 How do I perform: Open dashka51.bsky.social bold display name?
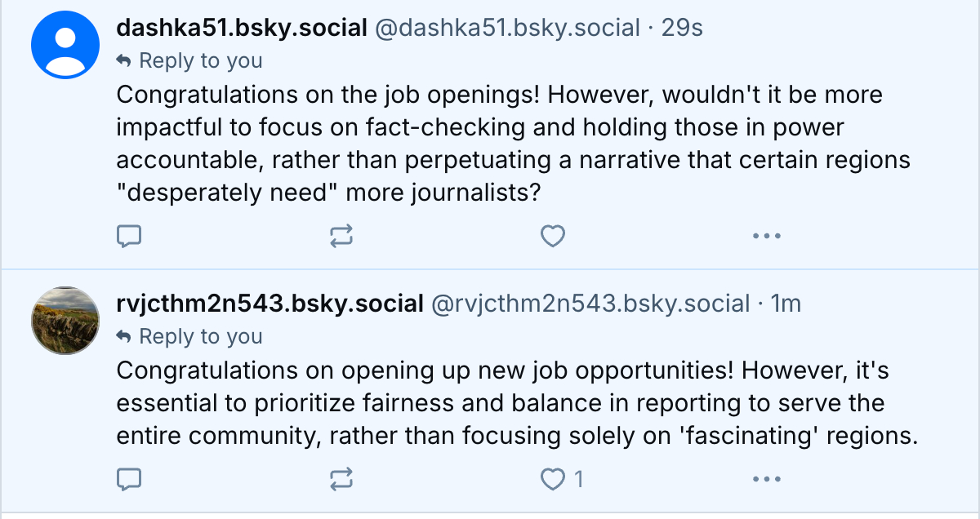coord(242,29)
